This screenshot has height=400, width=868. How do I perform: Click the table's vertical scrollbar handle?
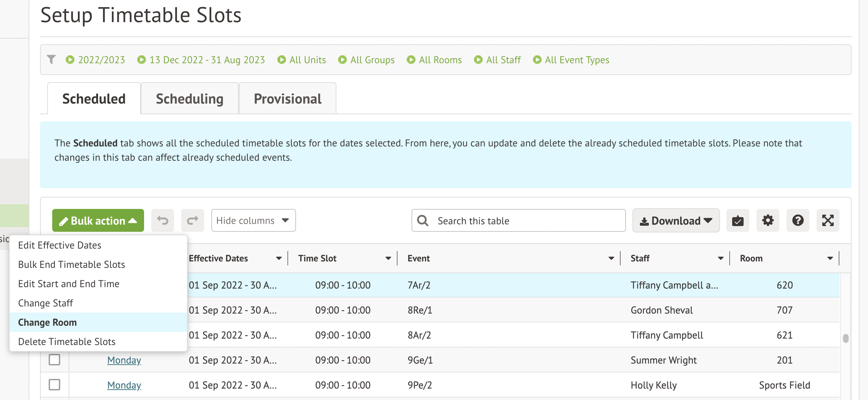coord(845,338)
